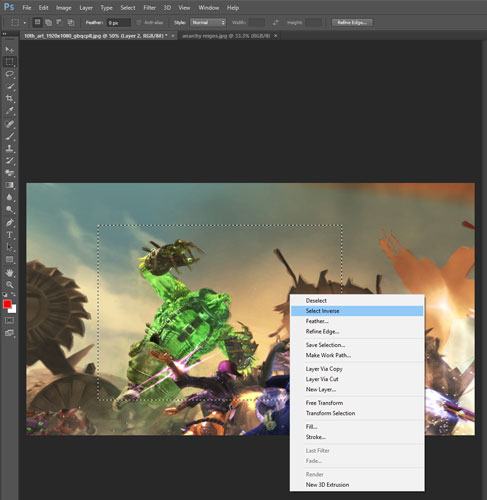Select the Eraser tool

(x=9, y=173)
